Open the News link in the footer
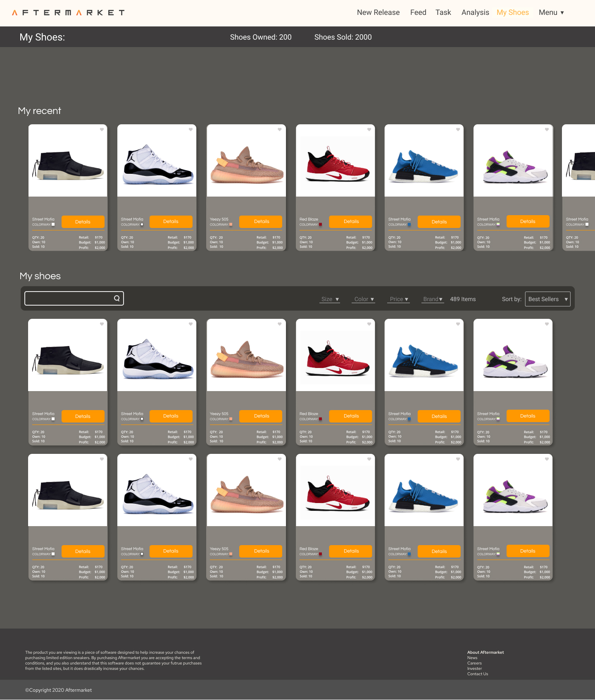Screen dimensions: 595x700 (472, 658)
